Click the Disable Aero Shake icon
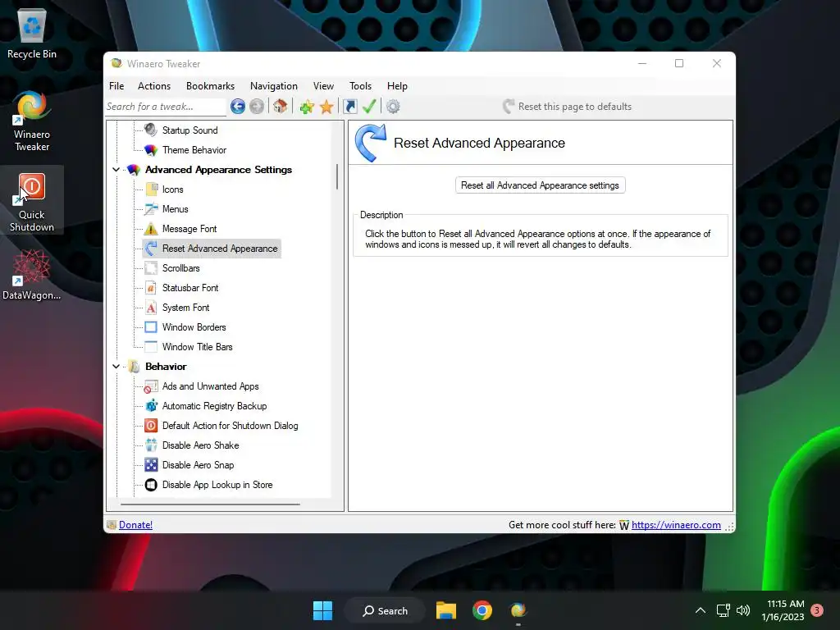The height and width of the screenshot is (630, 840). click(152, 445)
